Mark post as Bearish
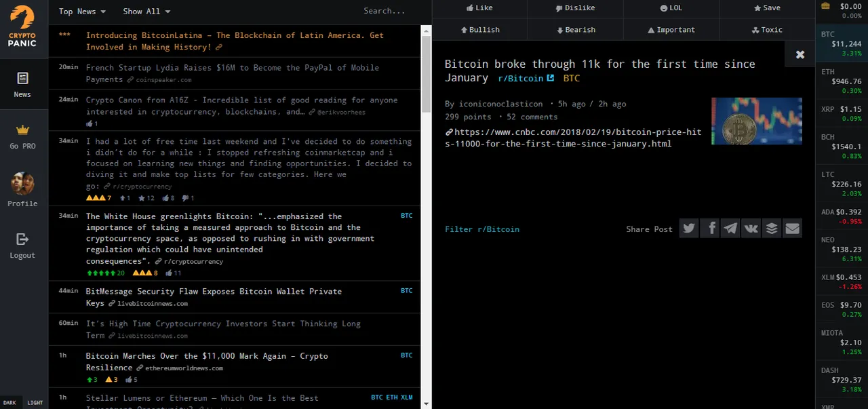The height and width of the screenshot is (409, 868). [575, 30]
